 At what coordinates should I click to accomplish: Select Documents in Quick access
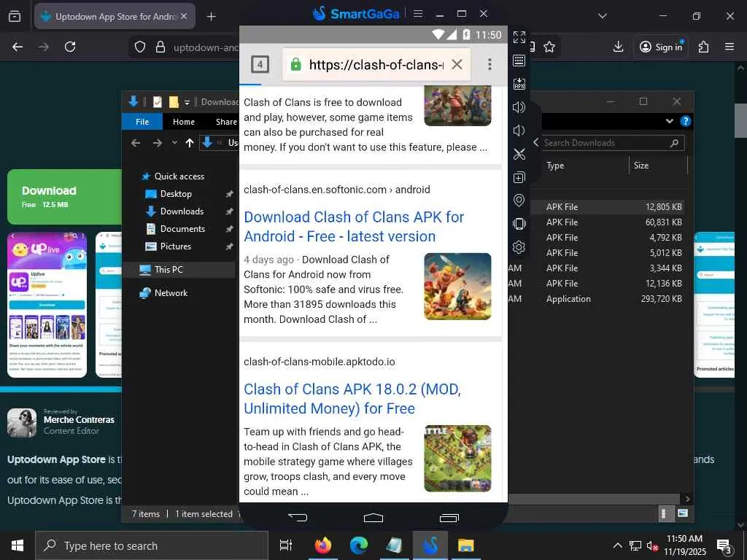click(182, 229)
